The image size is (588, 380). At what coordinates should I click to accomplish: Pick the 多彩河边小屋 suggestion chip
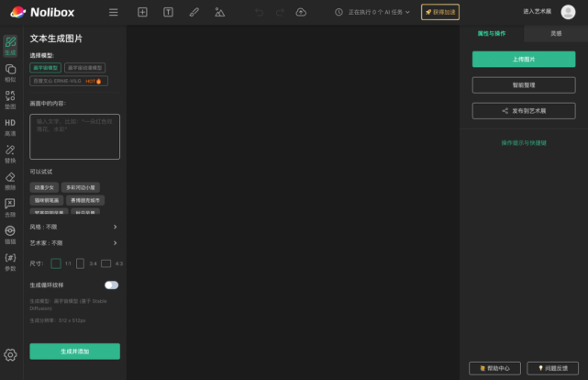[81, 187]
